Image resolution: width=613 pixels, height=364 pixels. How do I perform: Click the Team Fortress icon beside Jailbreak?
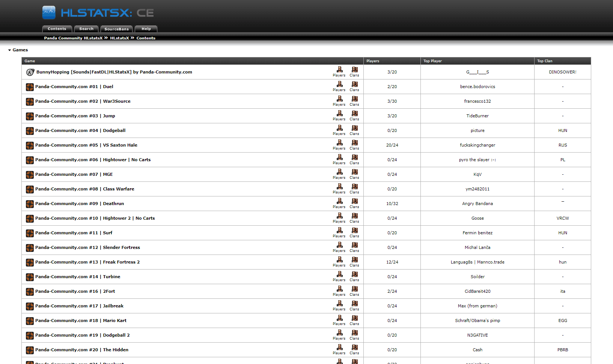coord(30,306)
